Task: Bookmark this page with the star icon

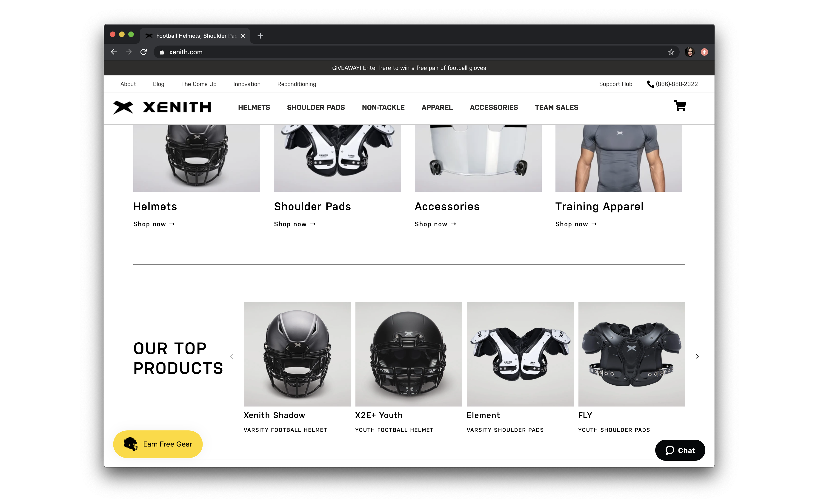Action: coord(671,52)
